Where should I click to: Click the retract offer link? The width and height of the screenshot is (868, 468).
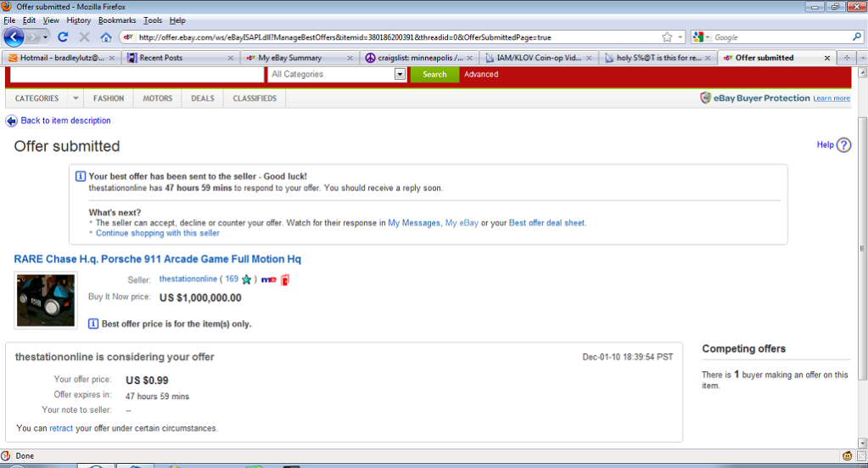[x=61, y=428]
